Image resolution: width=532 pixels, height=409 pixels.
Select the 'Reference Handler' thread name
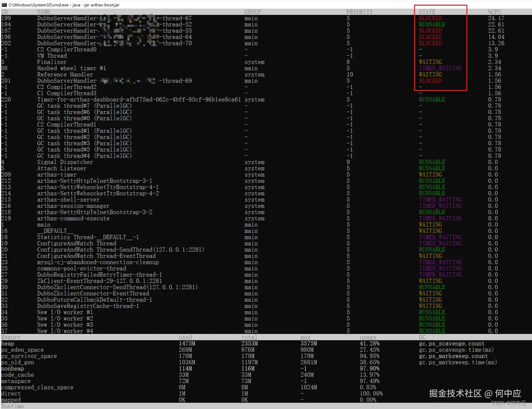(65, 74)
